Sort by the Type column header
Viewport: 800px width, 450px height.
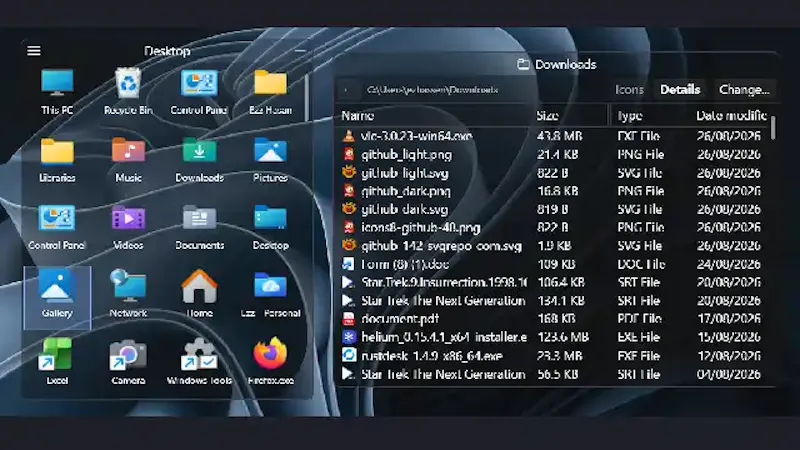coord(630,116)
